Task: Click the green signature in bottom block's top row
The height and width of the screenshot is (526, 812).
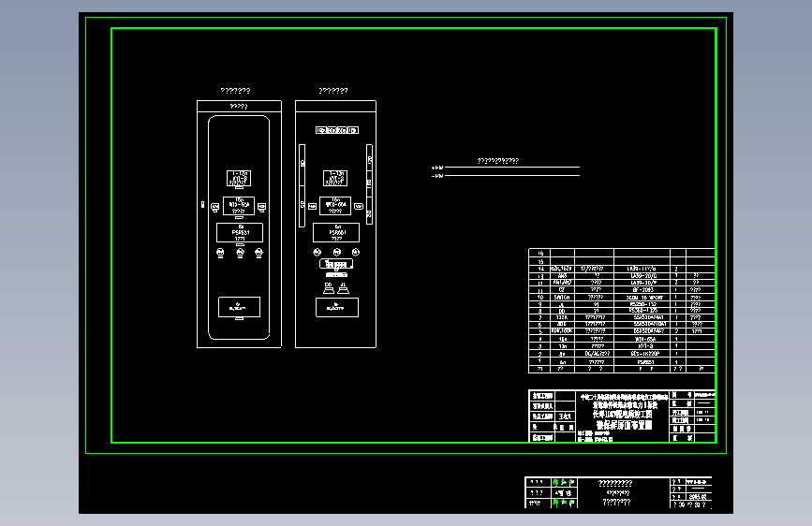Action: (x=563, y=483)
